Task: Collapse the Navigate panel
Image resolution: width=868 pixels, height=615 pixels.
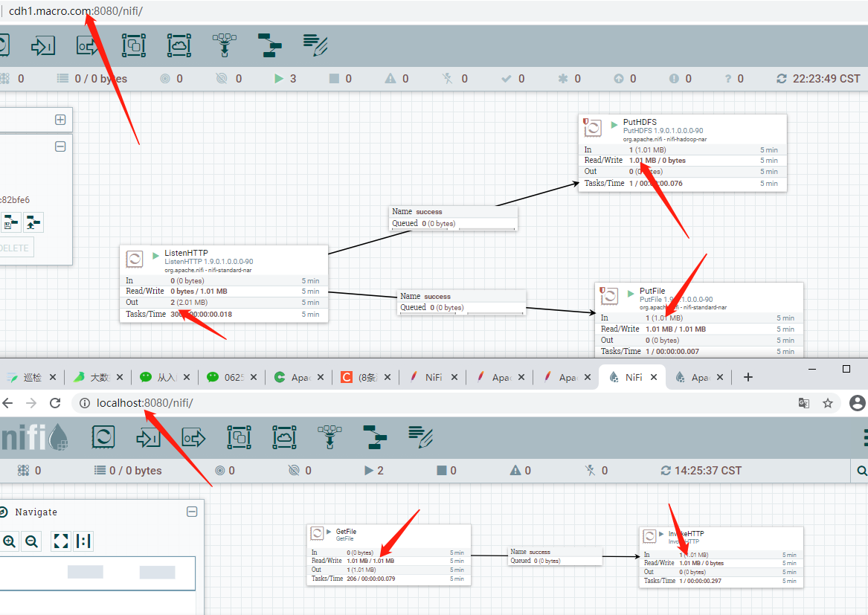Action: pos(192,512)
